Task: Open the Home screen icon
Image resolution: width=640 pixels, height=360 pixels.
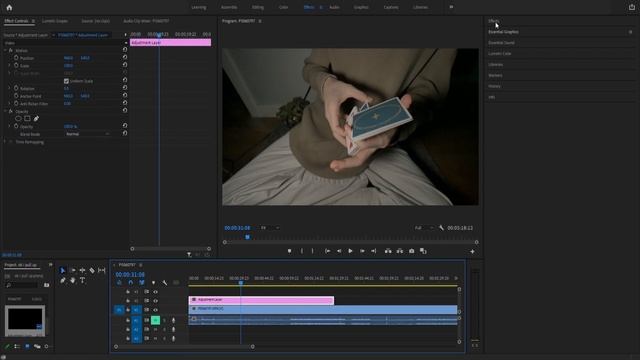Action: point(9,7)
